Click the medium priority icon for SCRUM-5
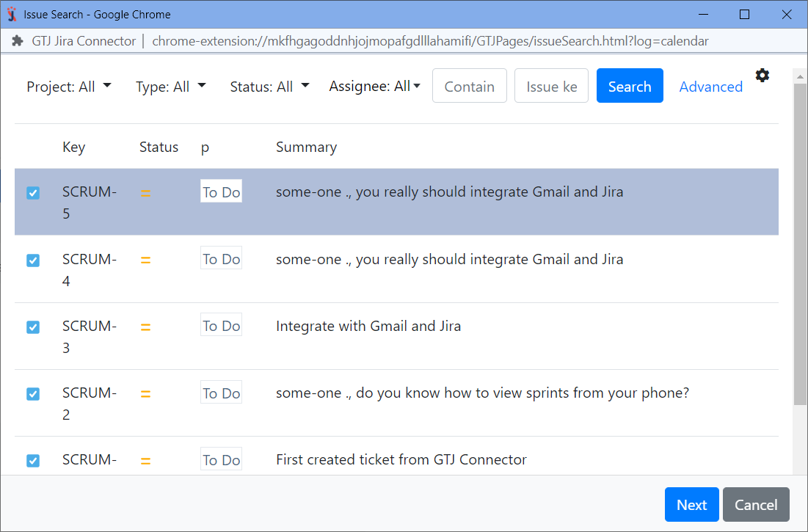The width and height of the screenshot is (808, 532). point(145,193)
